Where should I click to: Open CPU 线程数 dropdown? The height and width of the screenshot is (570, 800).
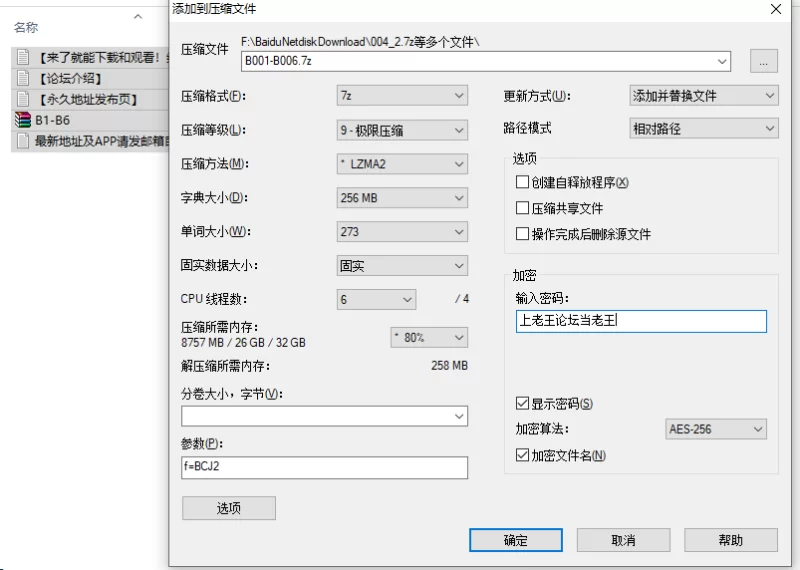(x=376, y=299)
